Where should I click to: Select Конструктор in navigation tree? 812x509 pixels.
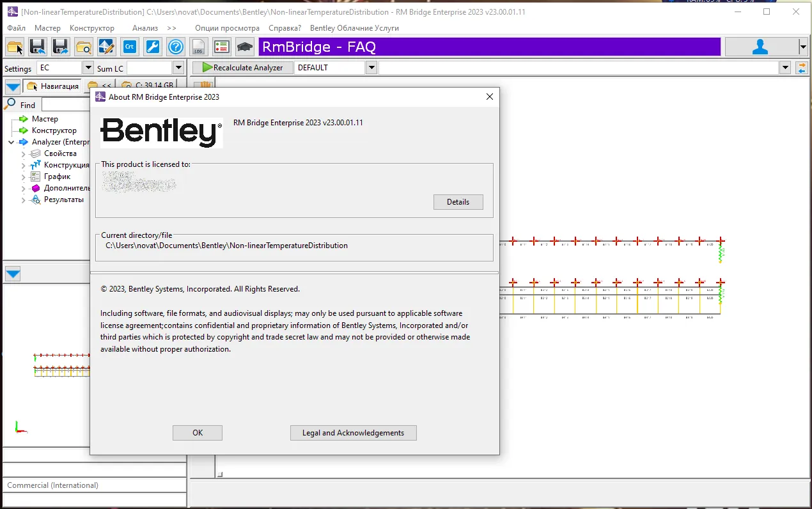click(x=54, y=130)
